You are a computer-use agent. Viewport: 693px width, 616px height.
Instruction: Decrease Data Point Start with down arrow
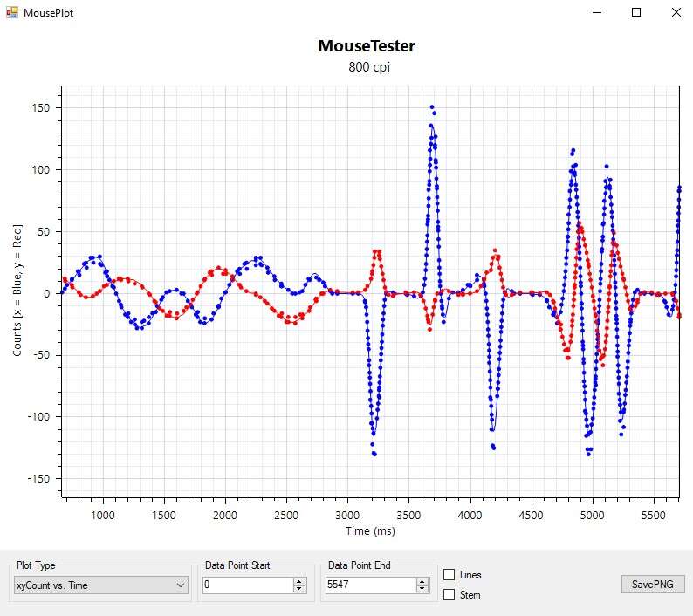299,590
